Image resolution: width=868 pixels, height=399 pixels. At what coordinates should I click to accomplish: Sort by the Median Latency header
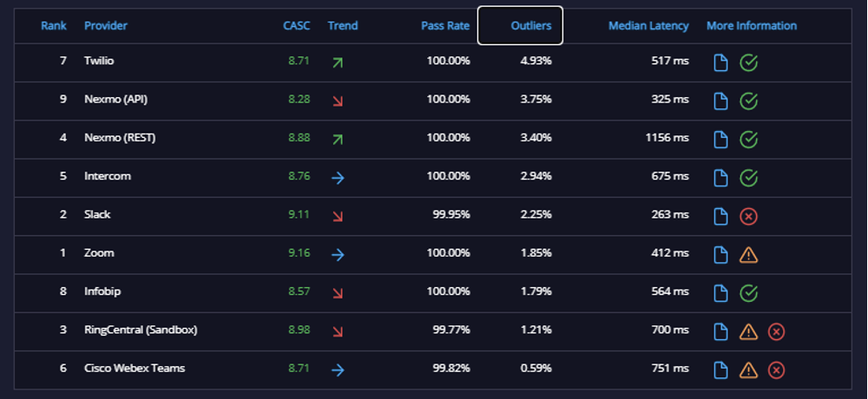(648, 25)
